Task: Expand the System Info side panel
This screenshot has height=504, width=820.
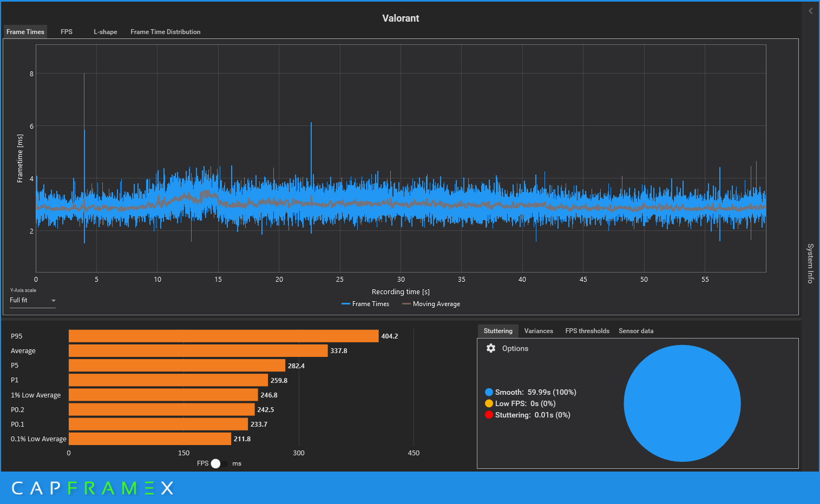Action: tap(810, 263)
